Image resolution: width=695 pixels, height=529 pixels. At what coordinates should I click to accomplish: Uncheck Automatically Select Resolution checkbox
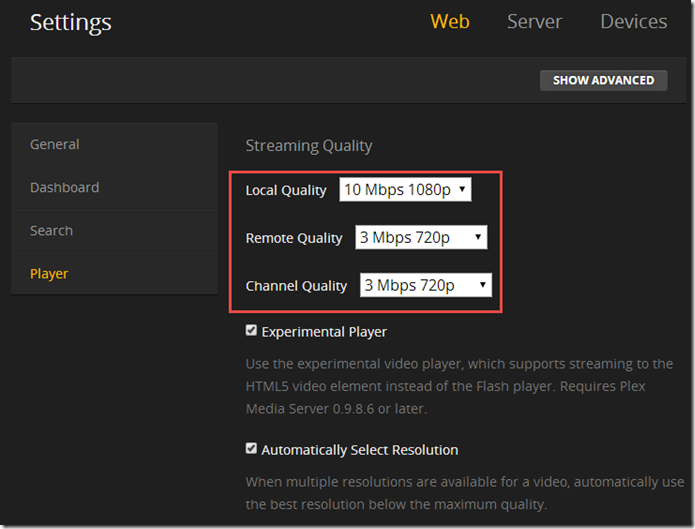[252, 449]
